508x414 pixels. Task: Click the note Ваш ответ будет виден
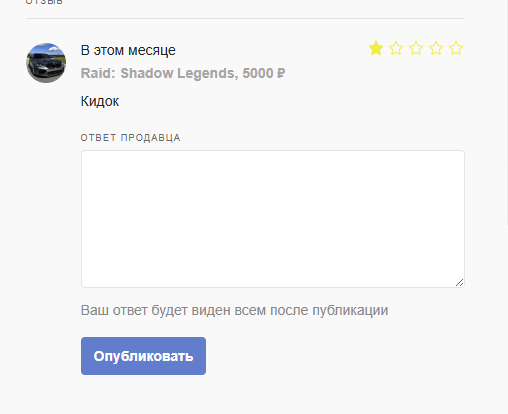click(234, 310)
